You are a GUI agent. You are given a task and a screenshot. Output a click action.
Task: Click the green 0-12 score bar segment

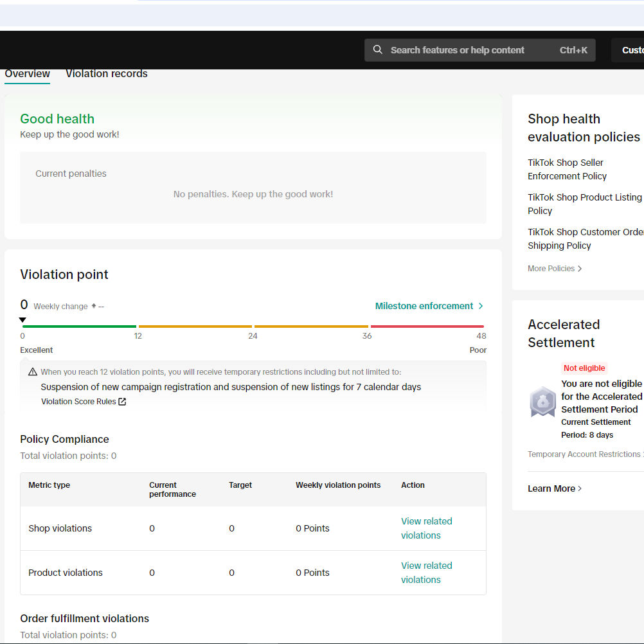click(79, 326)
